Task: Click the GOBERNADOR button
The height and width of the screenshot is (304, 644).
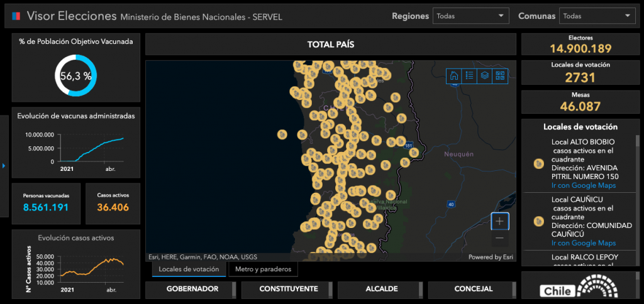Action: click(192, 290)
